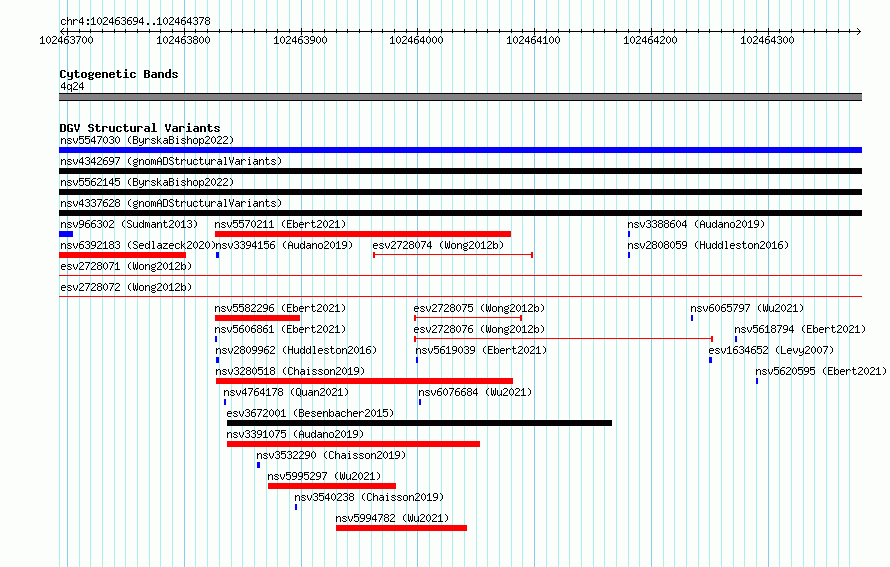Click red bar under nsv5995297

(x=332, y=486)
